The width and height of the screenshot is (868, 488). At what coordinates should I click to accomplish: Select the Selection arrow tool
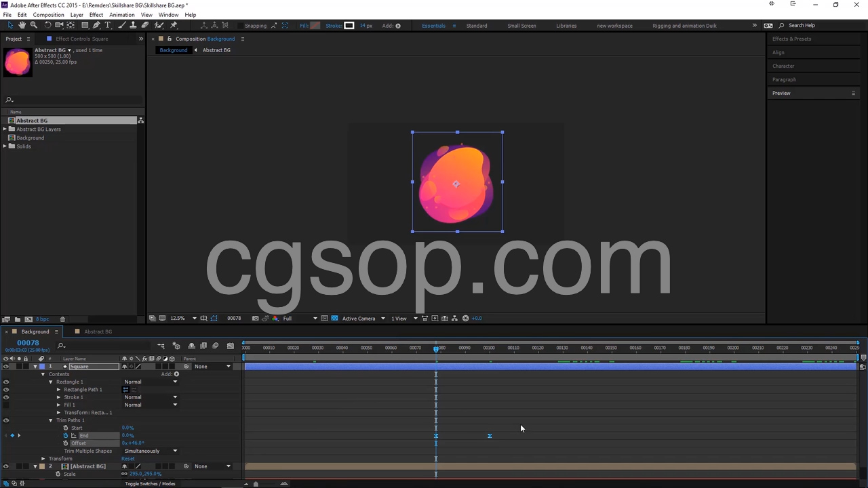coord(10,25)
